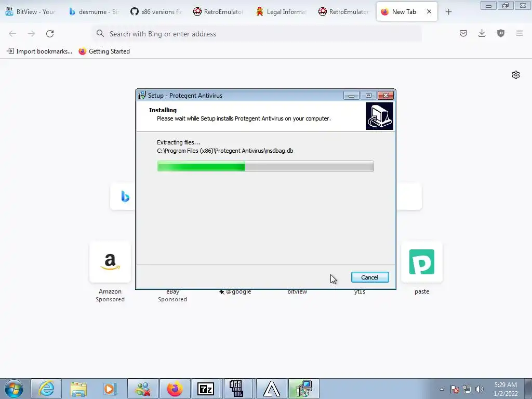Reload the current page
The height and width of the screenshot is (399, 532).
(x=50, y=34)
